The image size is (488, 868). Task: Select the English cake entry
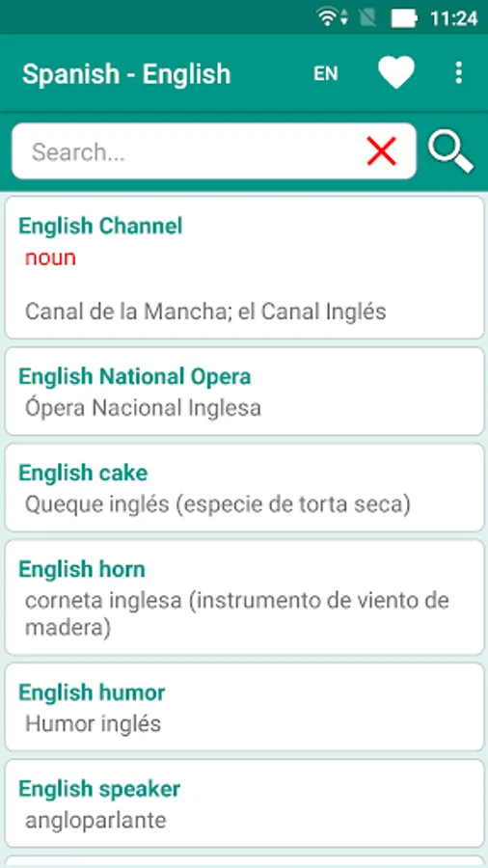[245, 487]
